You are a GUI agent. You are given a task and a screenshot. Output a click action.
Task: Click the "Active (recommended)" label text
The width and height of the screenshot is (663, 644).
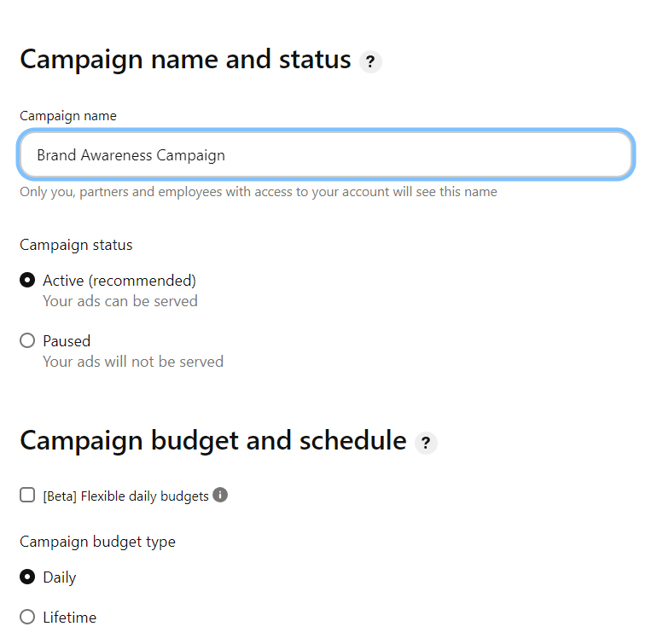click(x=119, y=281)
